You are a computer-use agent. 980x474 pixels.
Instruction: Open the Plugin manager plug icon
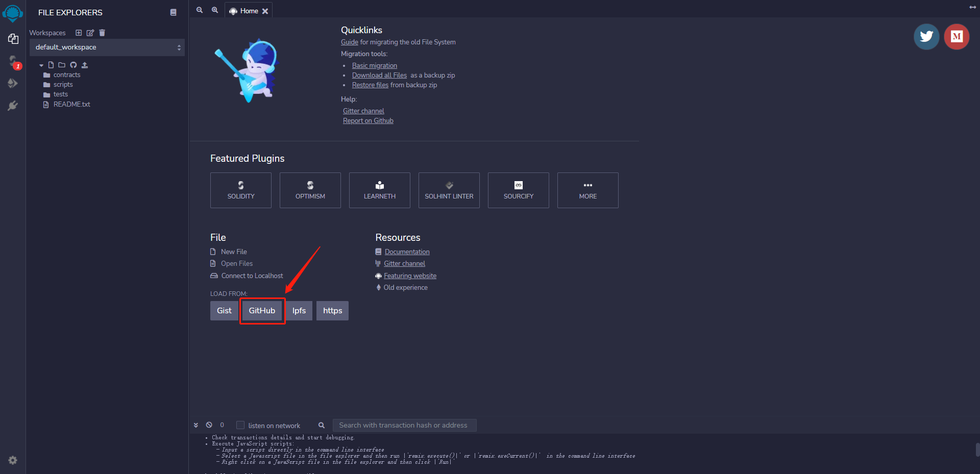click(x=13, y=106)
